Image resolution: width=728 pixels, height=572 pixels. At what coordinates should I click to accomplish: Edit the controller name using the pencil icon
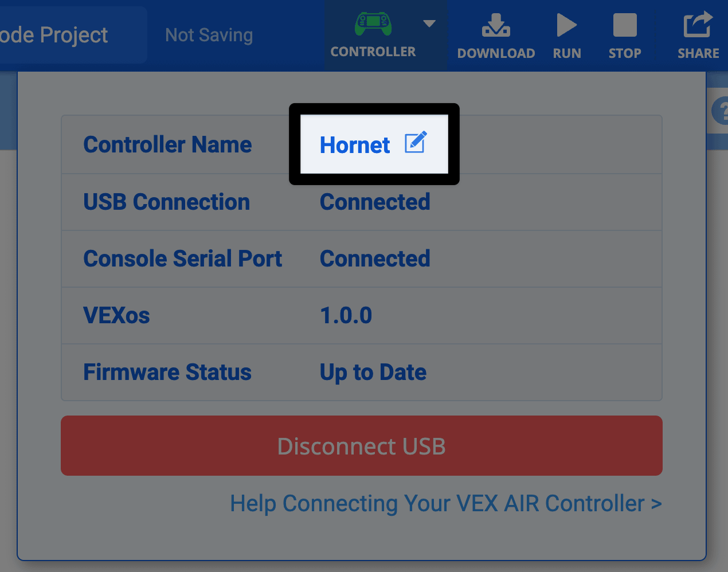[415, 142]
